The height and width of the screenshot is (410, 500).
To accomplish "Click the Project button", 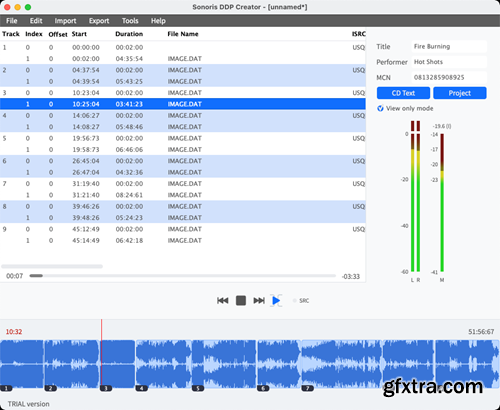I will pyautogui.click(x=460, y=93).
